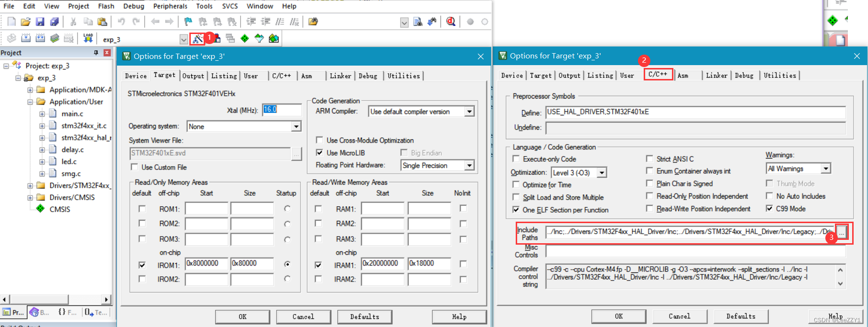This screenshot has height=327, width=868.
Task: Toggle One ELF Section per Function
Action: click(516, 210)
